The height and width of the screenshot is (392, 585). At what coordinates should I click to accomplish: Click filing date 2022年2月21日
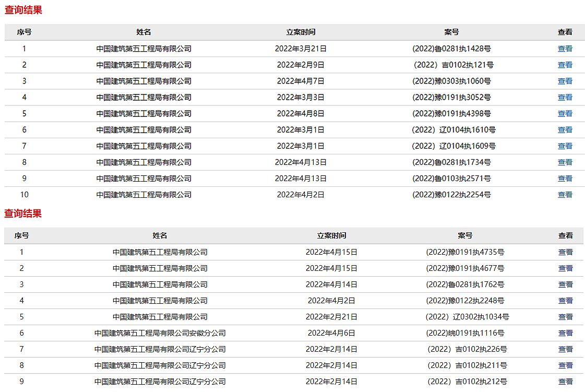click(331, 317)
